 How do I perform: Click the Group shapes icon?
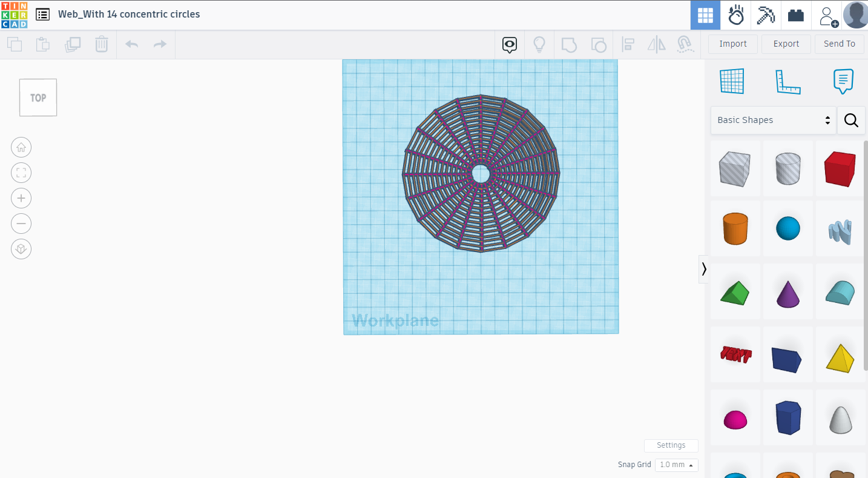tap(569, 44)
